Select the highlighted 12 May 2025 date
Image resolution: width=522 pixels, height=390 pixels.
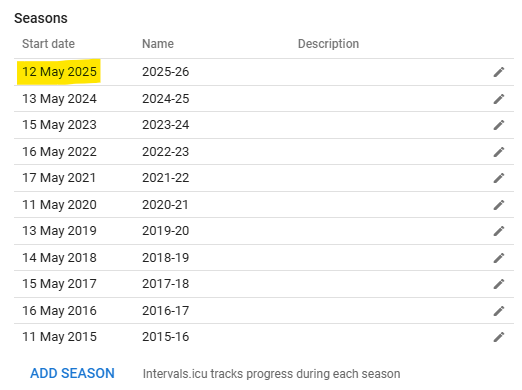[59, 72]
